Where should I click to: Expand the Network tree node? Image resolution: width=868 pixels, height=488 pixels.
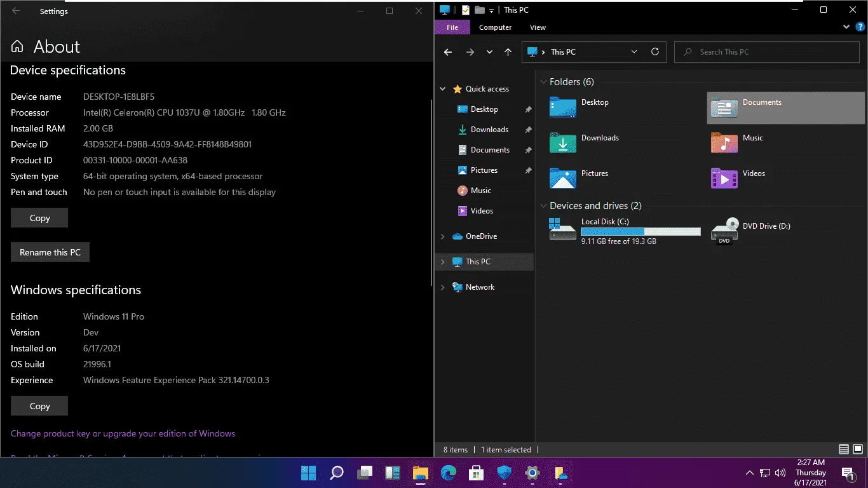[x=443, y=287]
